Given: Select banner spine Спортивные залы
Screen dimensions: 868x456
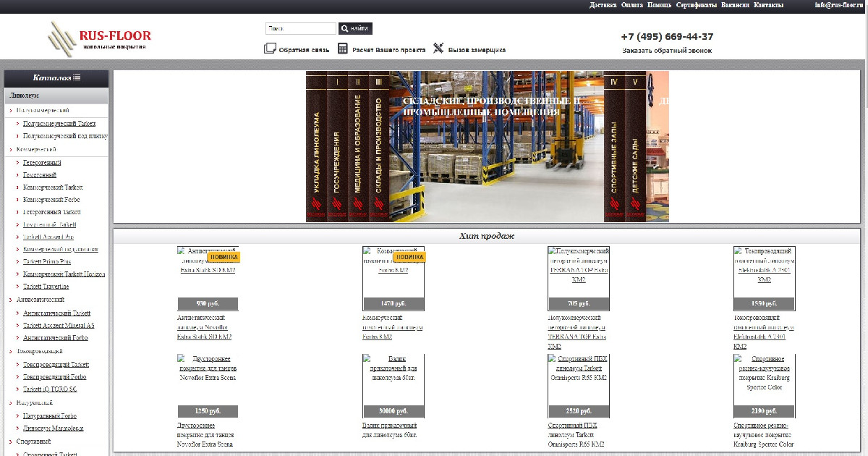Looking at the screenshot, I should click(x=614, y=146).
